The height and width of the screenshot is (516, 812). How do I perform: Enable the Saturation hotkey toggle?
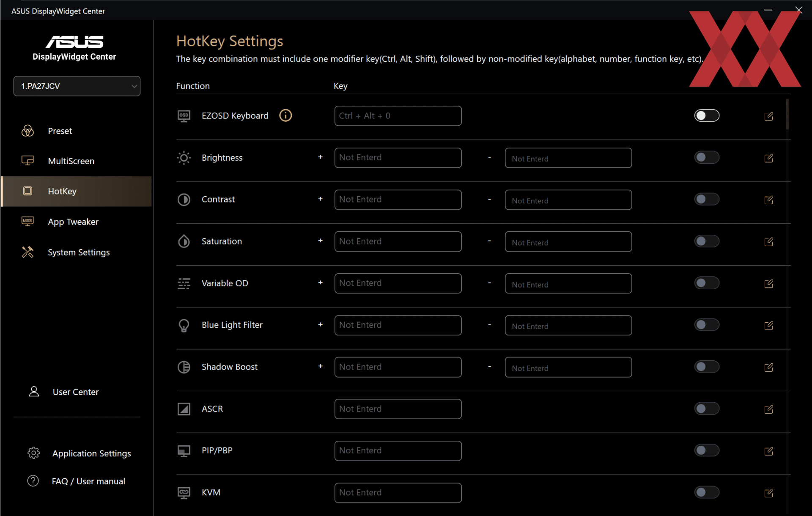click(x=707, y=241)
